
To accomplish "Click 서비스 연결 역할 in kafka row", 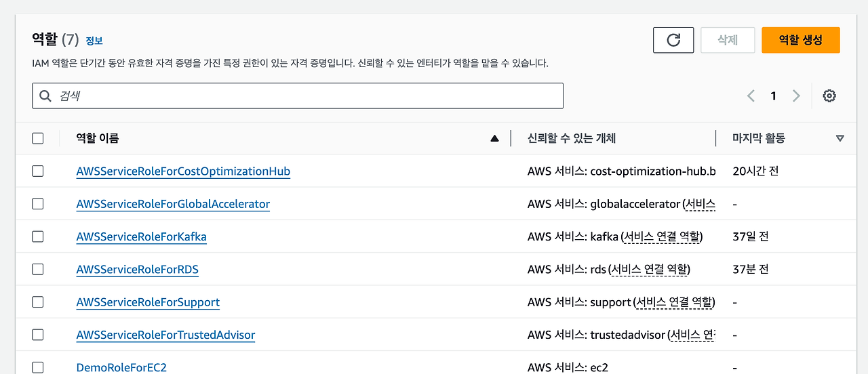I will click(662, 236).
